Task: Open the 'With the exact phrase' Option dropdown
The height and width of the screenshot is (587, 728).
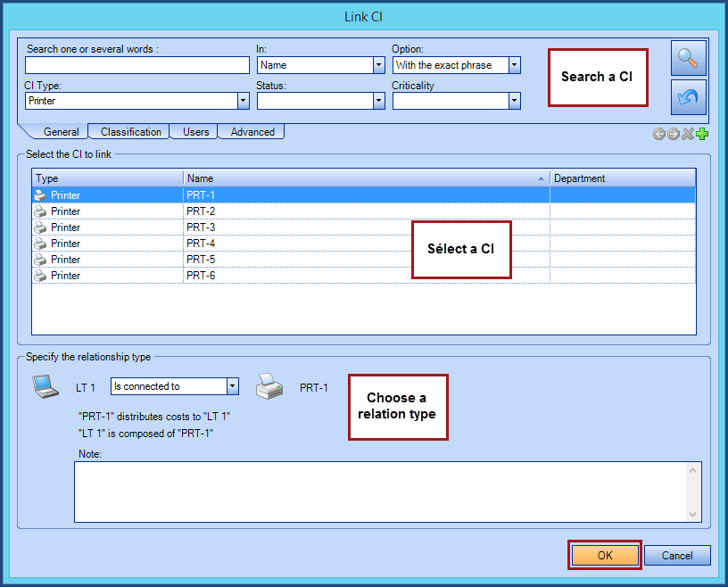Action: [515, 64]
